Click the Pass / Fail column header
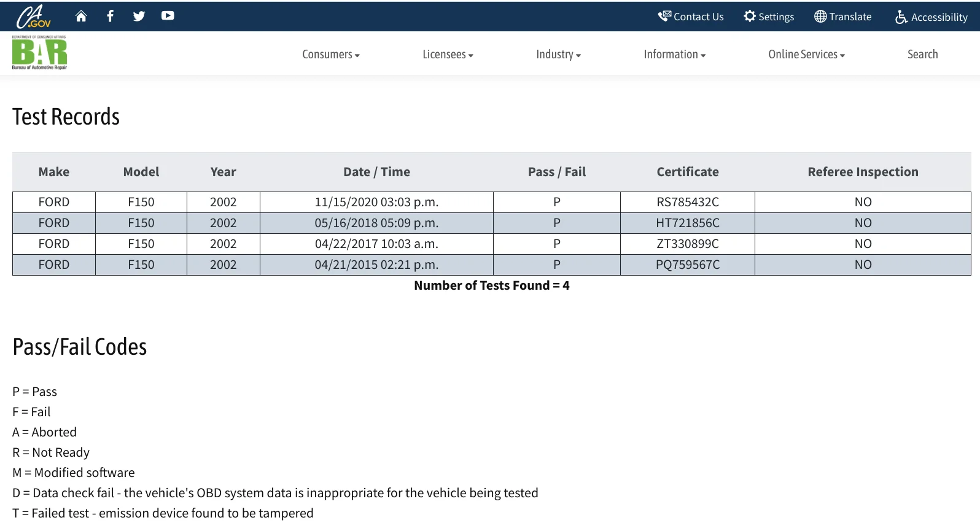The width and height of the screenshot is (980, 531). [557, 172]
